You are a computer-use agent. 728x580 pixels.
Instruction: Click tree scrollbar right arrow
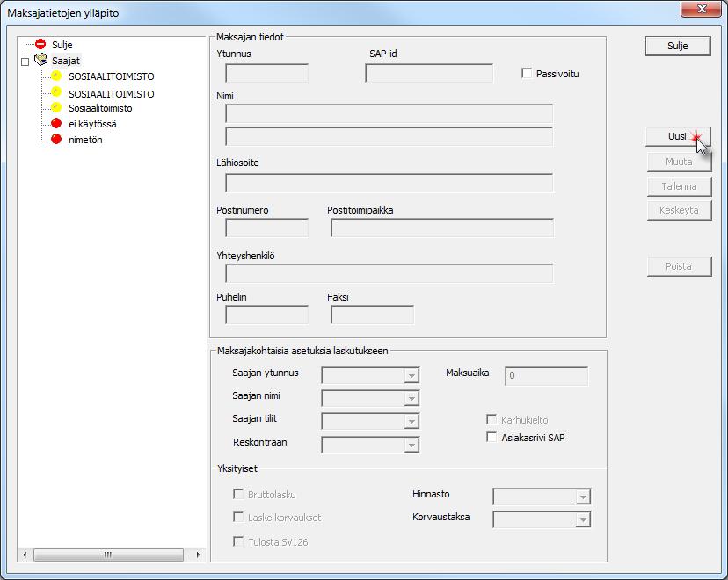(198, 555)
